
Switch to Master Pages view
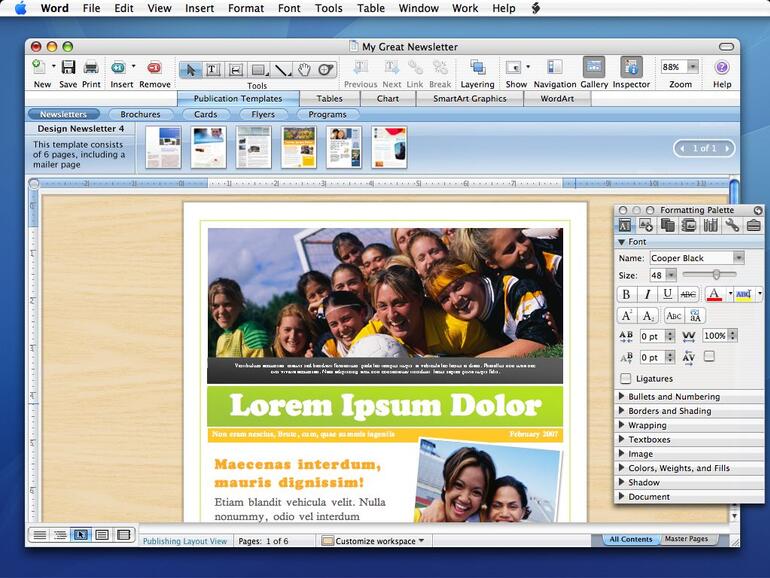click(686, 539)
